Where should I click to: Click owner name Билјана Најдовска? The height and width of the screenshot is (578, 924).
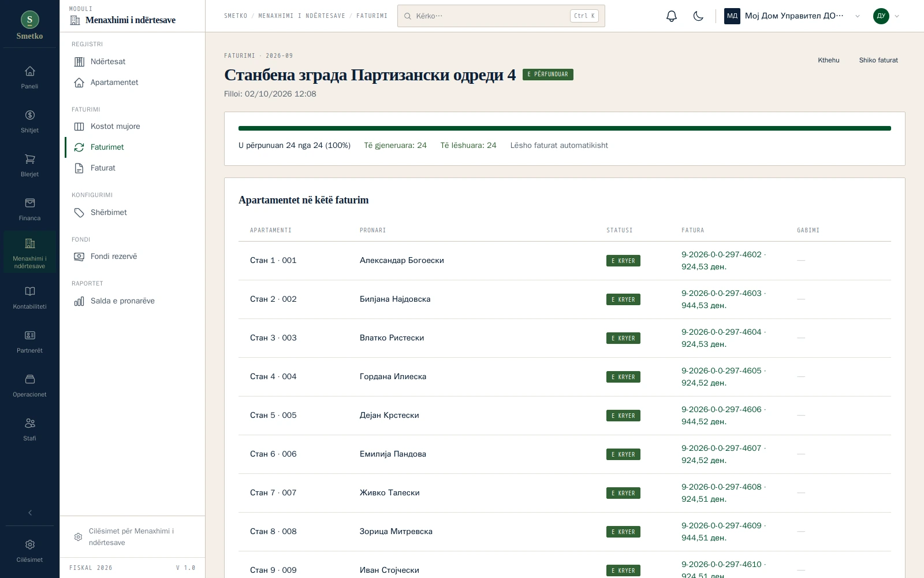[395, 299]
